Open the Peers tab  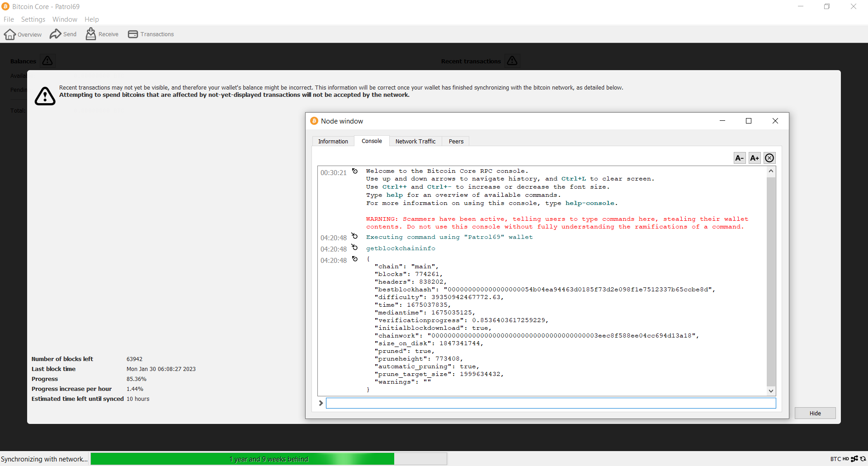(456, 141)
